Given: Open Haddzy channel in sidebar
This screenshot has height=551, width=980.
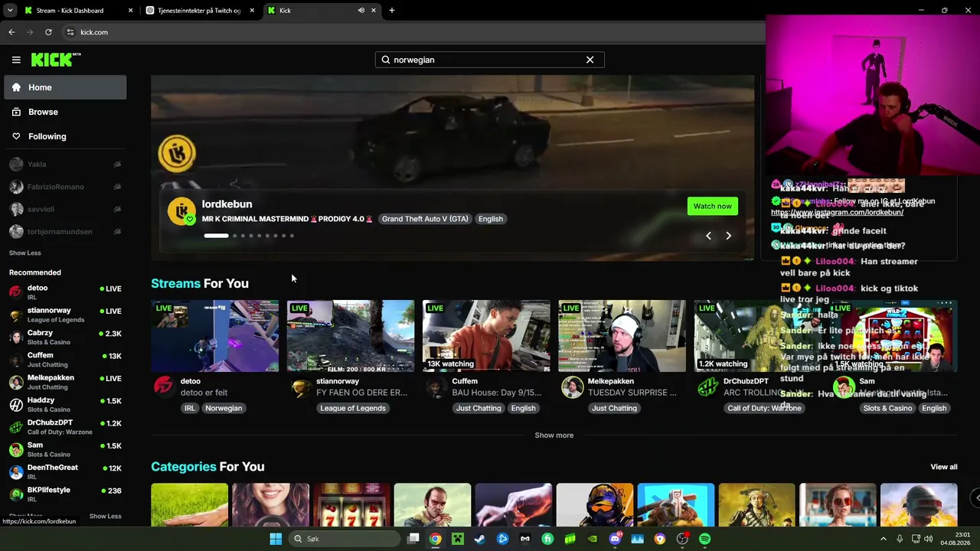Looking at the screenshot, I should point(65,404).
